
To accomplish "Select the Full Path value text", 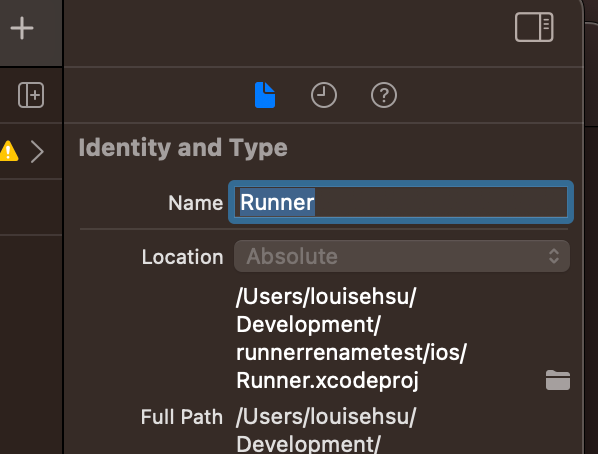I will 326,430.
